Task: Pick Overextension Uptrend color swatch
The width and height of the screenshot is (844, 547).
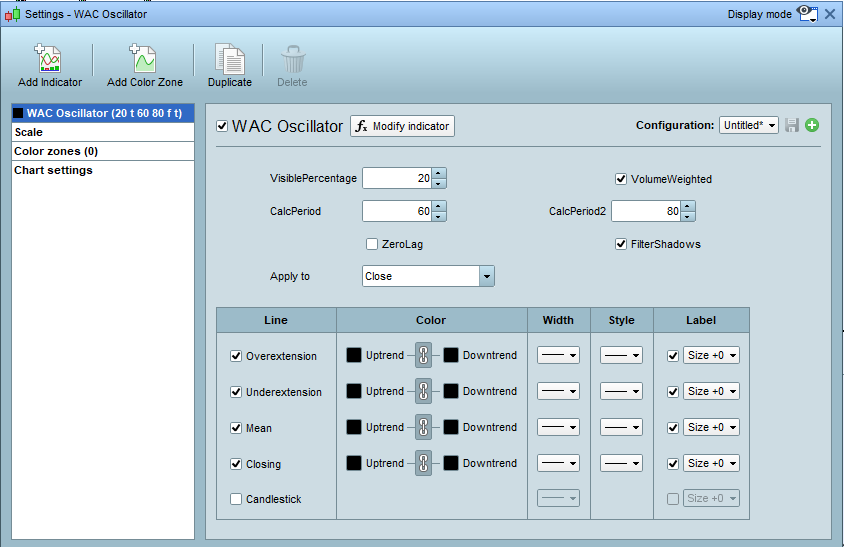Action: coord(354,355)
